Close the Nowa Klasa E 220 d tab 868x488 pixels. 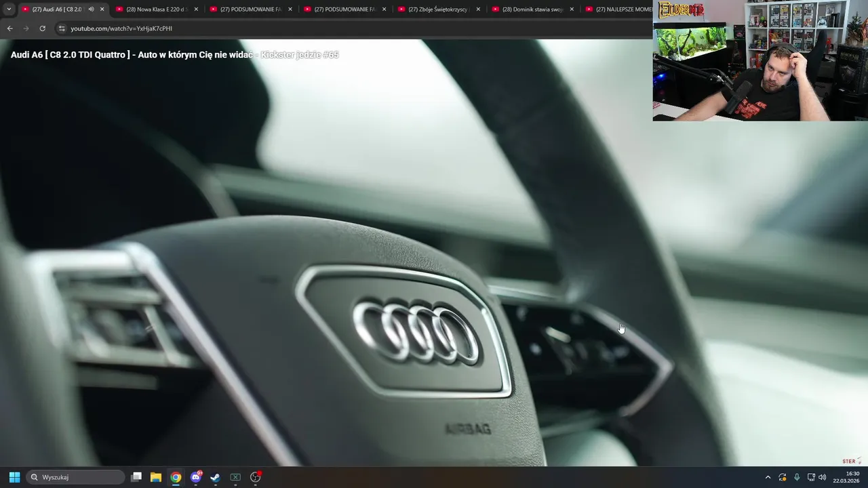(x=197, y=9)
